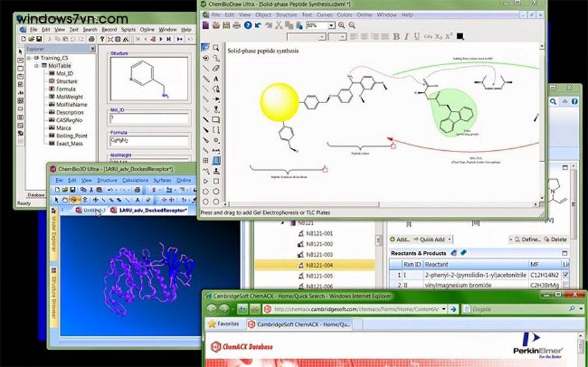Open the black text color swatch in ChemBioDraw

(460, 37)
